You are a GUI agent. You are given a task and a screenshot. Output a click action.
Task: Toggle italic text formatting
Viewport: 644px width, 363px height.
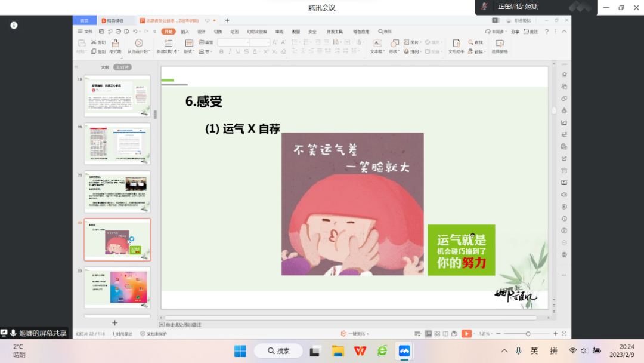[230, 51]
